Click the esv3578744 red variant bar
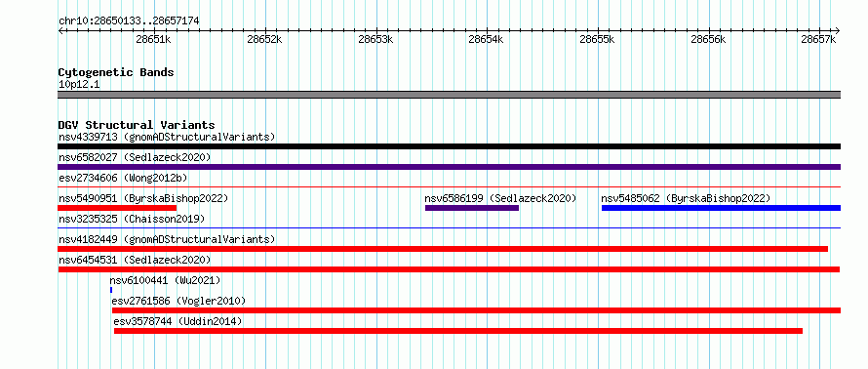The width and height of the screenshot is (868, 369). (x=458, y=331)
